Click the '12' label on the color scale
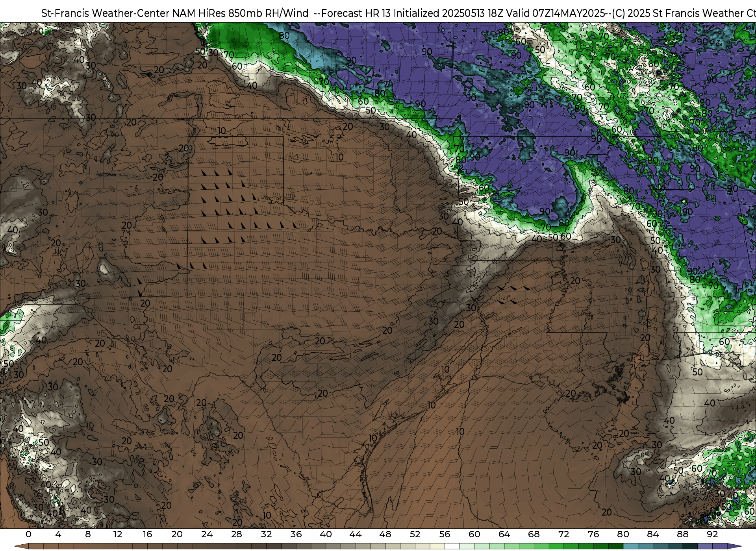756x551 pixels. [117, 534]
